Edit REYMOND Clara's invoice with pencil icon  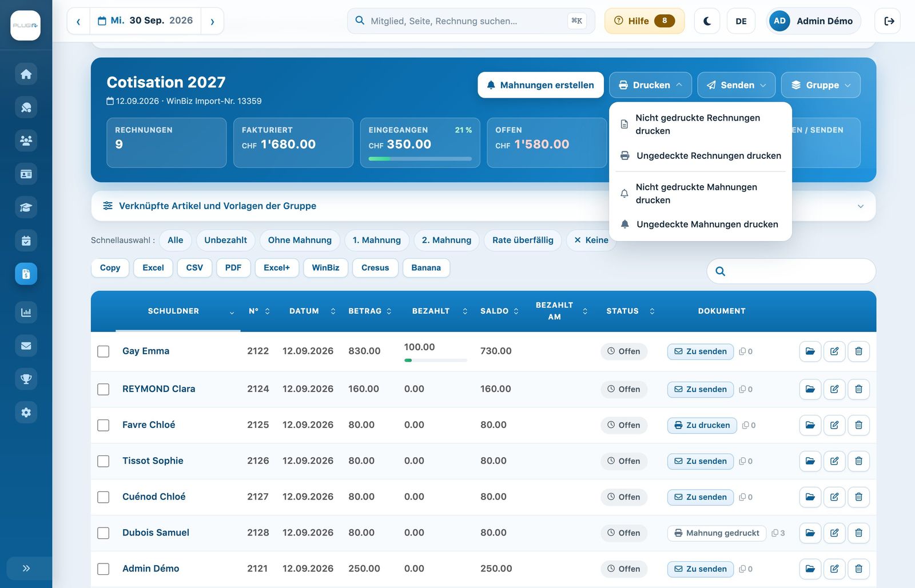pos(834,389)
